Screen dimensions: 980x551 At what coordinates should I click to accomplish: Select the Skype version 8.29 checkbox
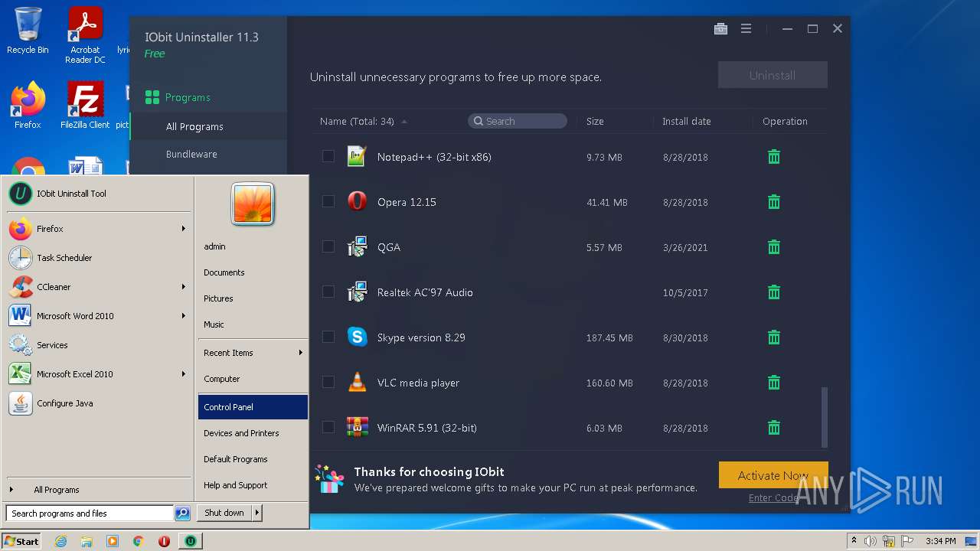point(328,337)
